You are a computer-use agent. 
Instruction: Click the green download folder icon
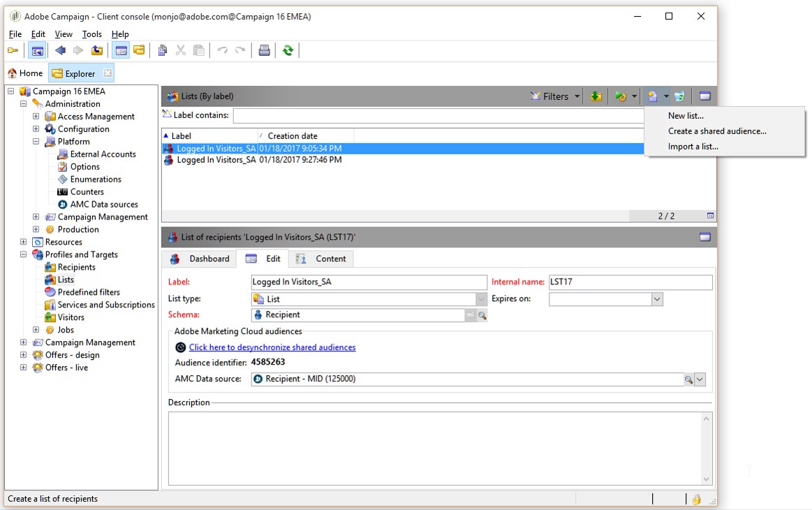[x=596, y=96]
